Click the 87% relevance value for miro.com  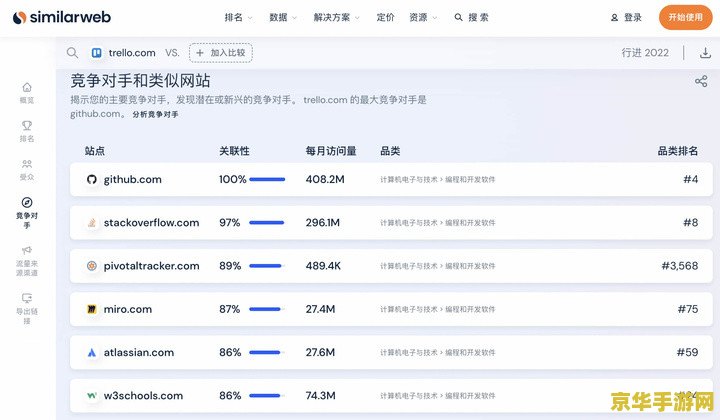click(230, 309)
